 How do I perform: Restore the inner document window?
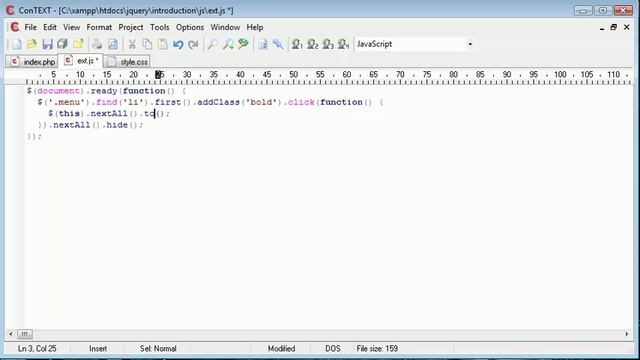click(x=613, y=27)
